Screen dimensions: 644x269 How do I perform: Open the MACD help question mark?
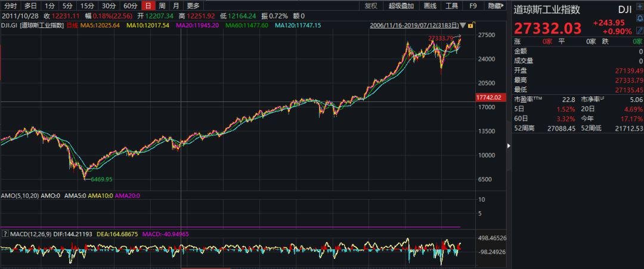click(x=5, y=233)
